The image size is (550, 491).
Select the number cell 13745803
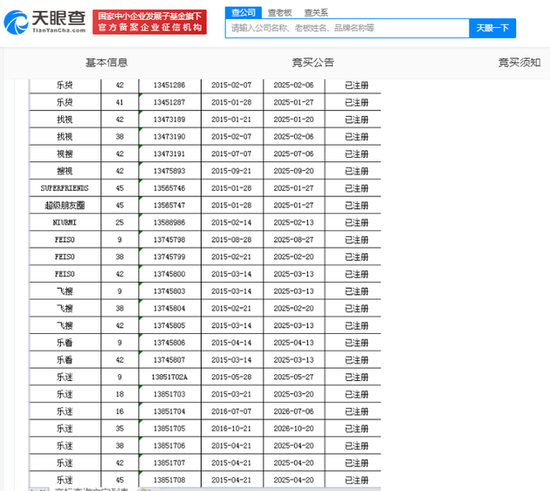tap(170, 291)
